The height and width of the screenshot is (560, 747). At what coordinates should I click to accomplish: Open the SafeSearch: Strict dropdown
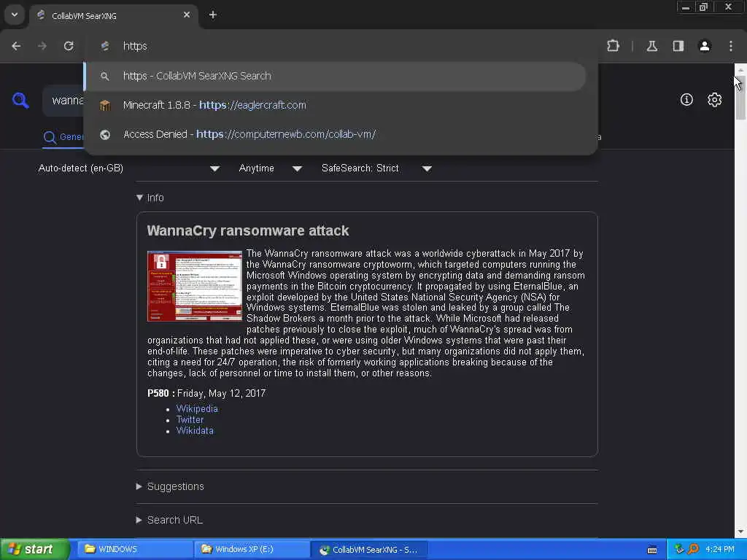point(376,168)
